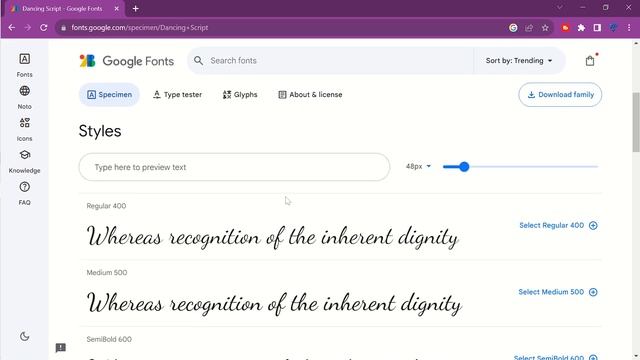Open Chrome side panel icon
Screen dimensions: 640x360
click(x=597, y=28)
